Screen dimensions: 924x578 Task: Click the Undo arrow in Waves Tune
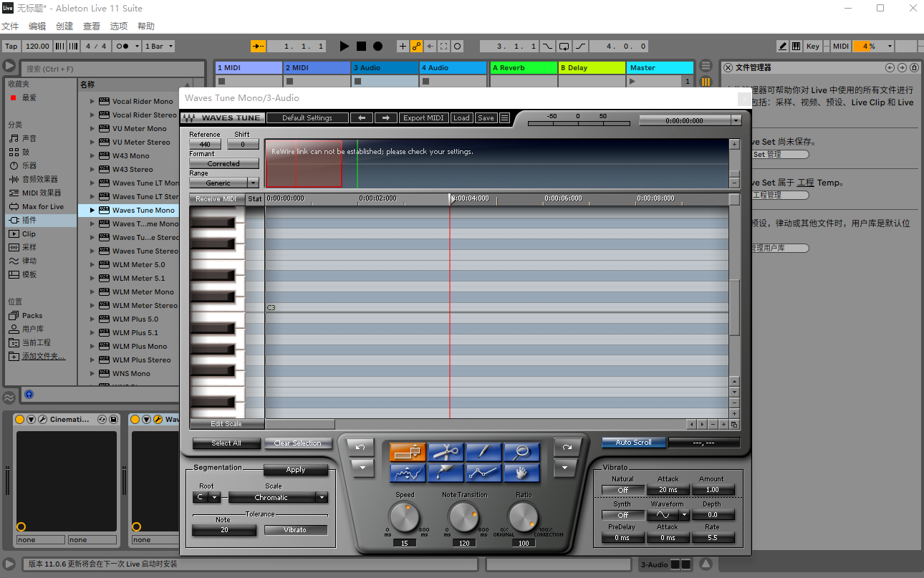(360, 448)
